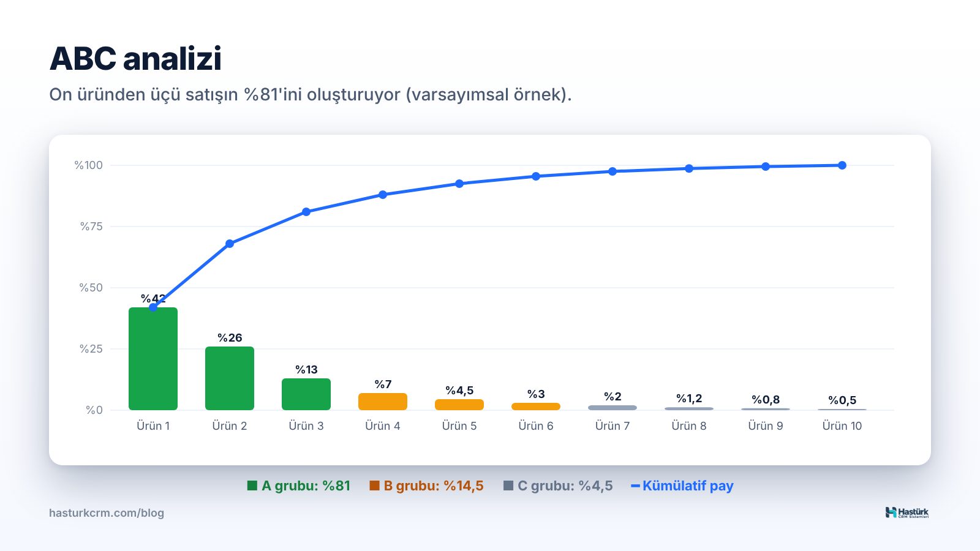Image resolution: width=980 pixels, height=551 pixels.
Task: Click the "ABC analizi" title
Action: pyautogui.click(x=135, y=59)
